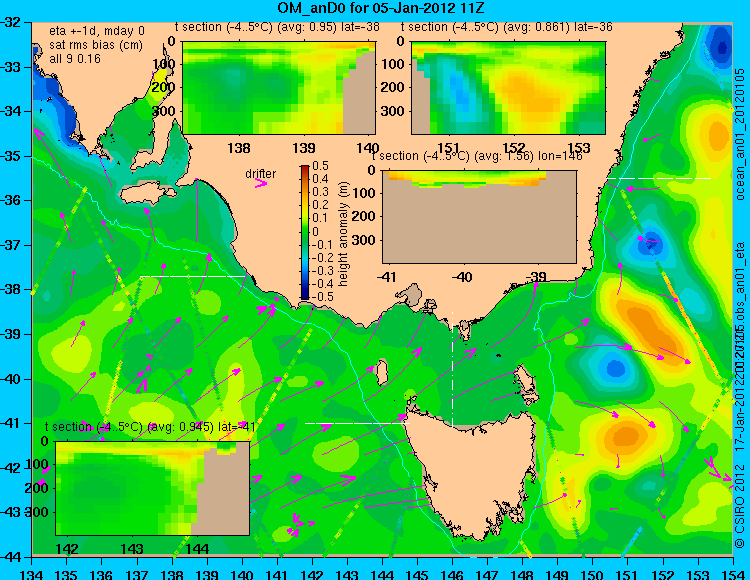Click the 'ocean_an01_20120105' vertical filename text
Viewport: 750px width, 580px height.
coord(740,134)
